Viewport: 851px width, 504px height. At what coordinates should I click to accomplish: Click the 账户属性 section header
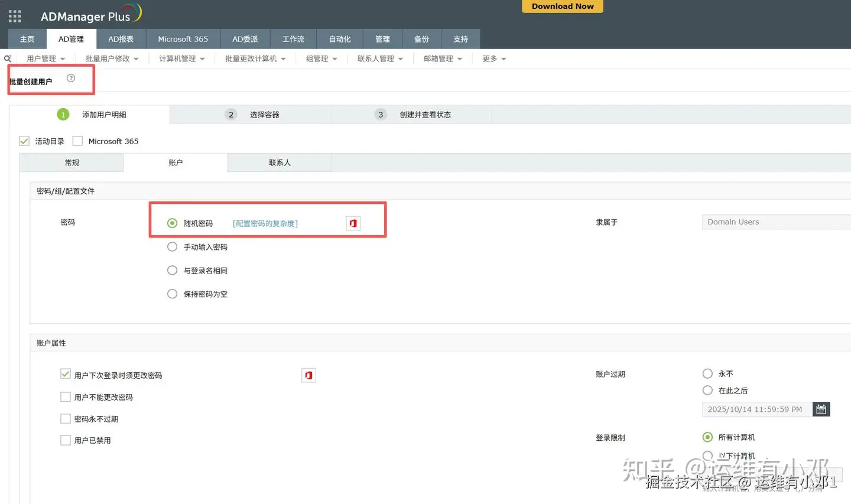51,343
